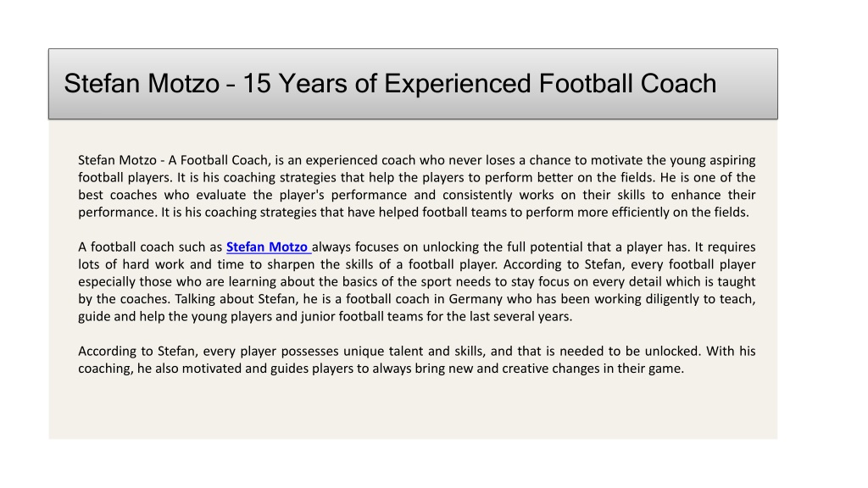Click the last paragraph about unique talent
868x488 pixels.
coord(416,359)
